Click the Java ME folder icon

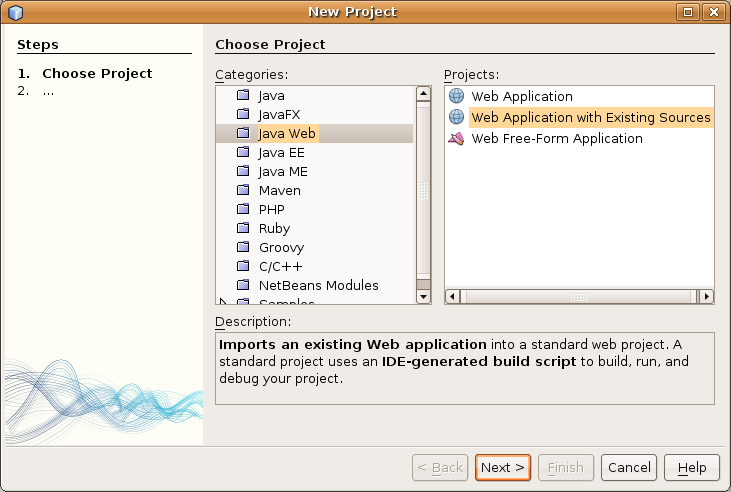(243, 171)
